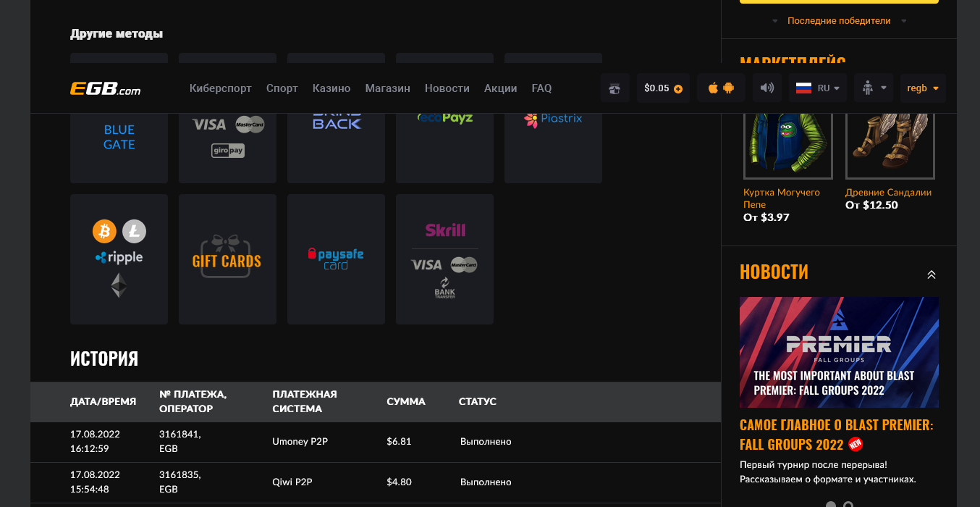Open the Магазин menu item
The height and width of the screenshot is (507, 980).
pyautogui.click(x=388, y=88)
